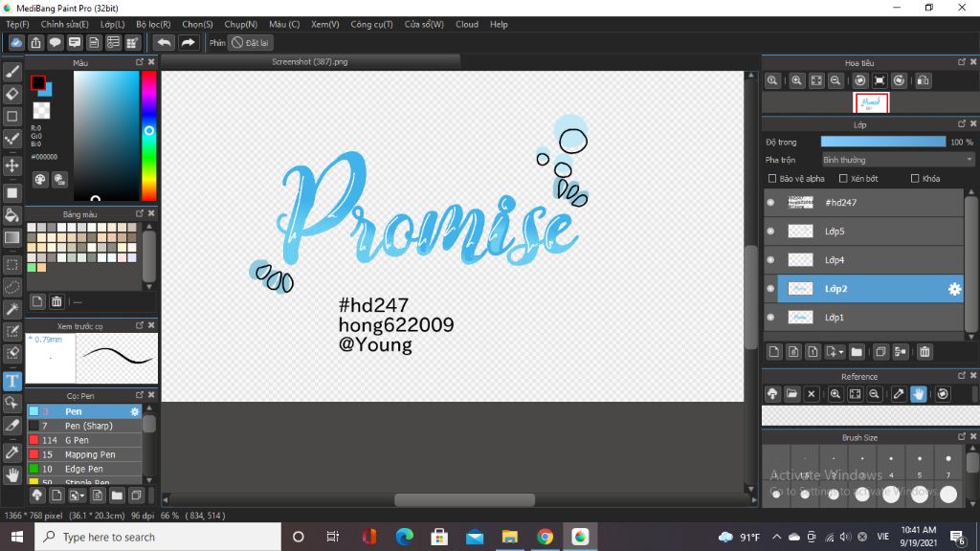This screenshot has width=980, height=551.
Task: Open the Lớp(L) menu
Action: (x=113, y=24)
